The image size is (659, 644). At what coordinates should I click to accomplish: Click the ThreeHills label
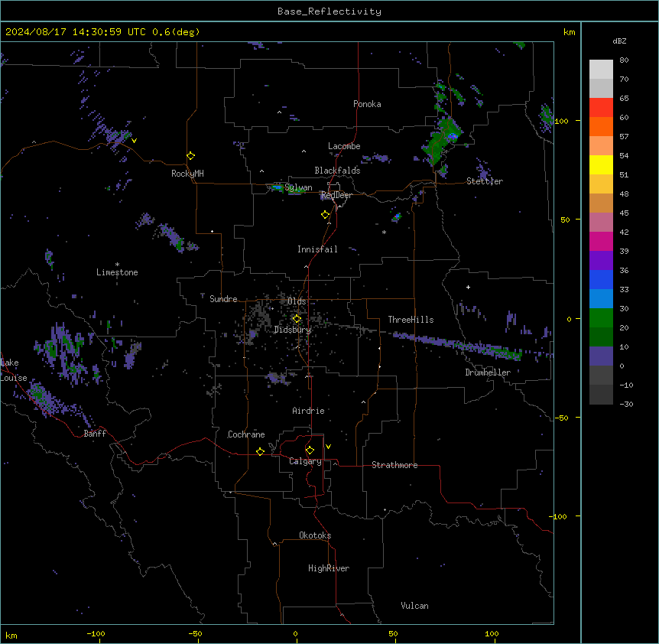(411, 320)
